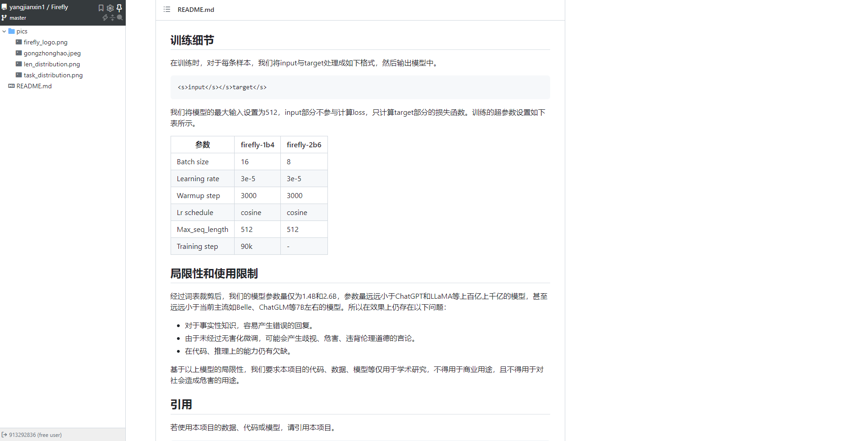Collapse the pics folder chevron

click(x=4, y=31)
